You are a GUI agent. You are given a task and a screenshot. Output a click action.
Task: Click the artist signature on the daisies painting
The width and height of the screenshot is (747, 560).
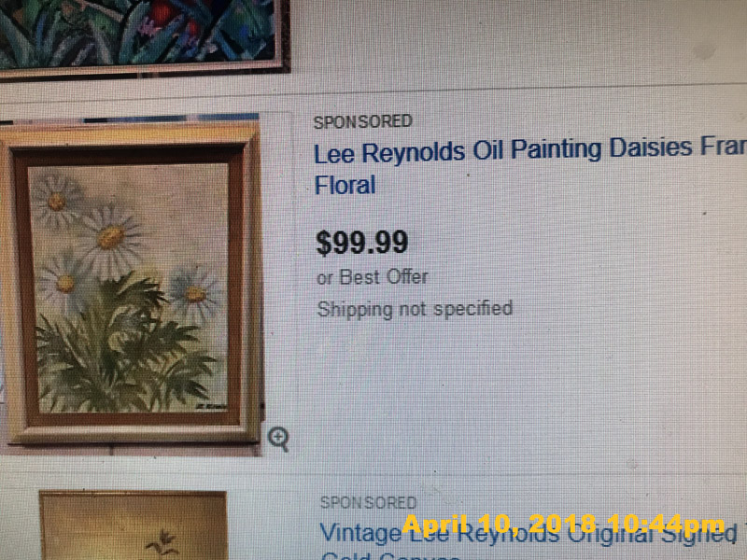tap(213, 406)
